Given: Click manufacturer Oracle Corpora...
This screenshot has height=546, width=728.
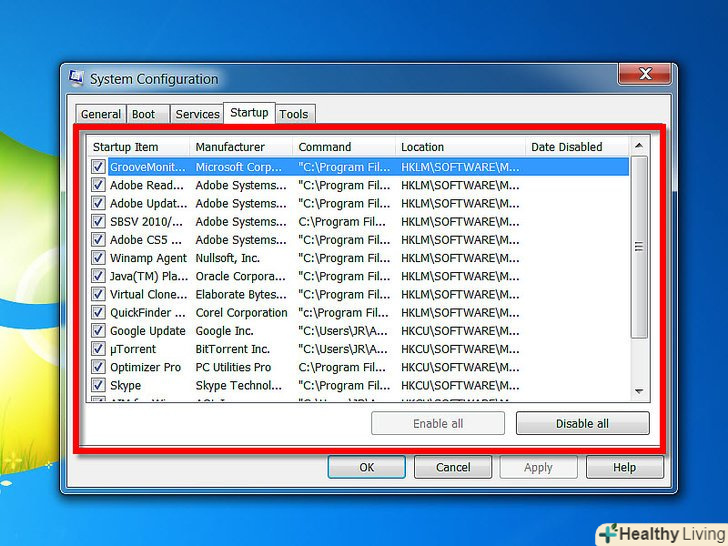Looking at the screenshot, I should (240, 276).
